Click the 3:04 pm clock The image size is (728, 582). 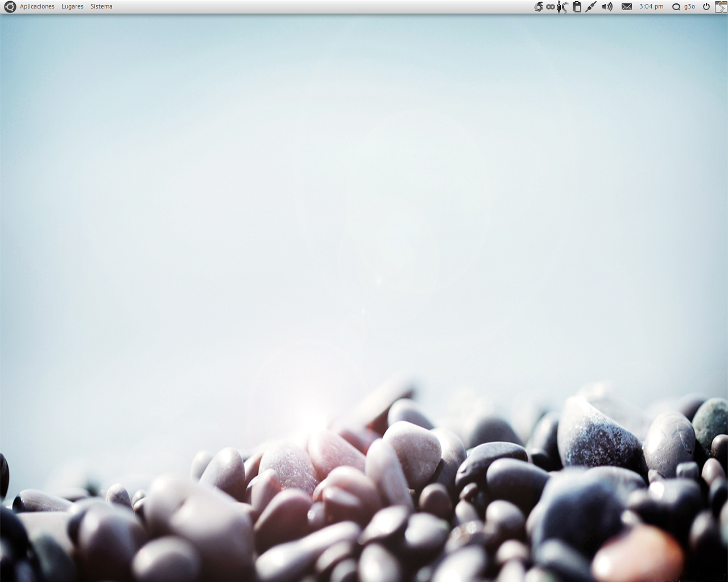pos(651,7)
